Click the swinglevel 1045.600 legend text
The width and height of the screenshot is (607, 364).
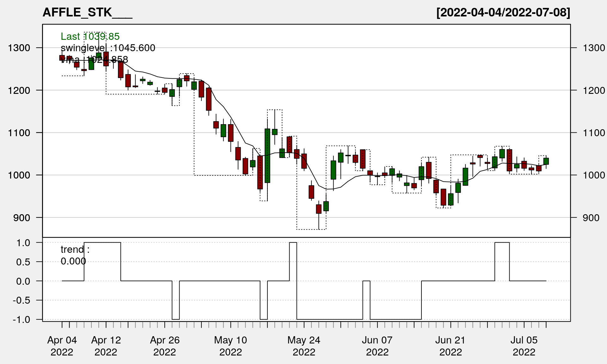click(x=108, y=48)
